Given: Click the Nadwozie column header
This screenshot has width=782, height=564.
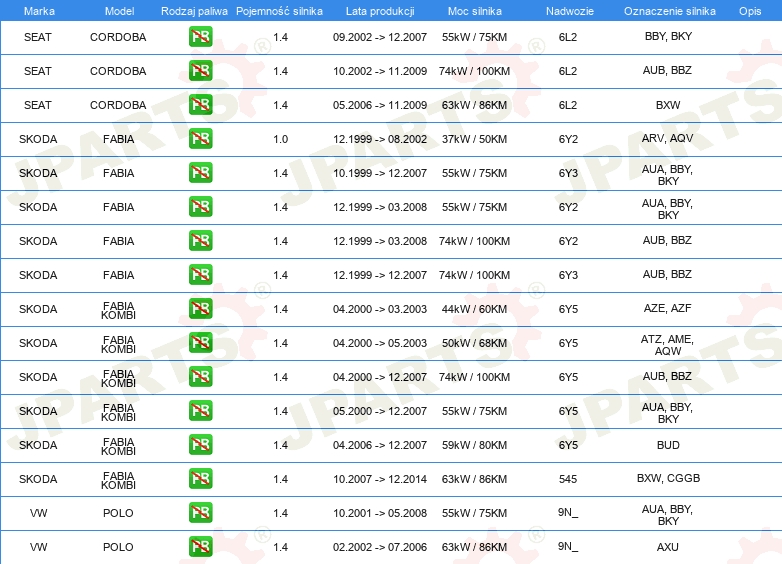Looking at the screenshot, I should tap(570, 11).
